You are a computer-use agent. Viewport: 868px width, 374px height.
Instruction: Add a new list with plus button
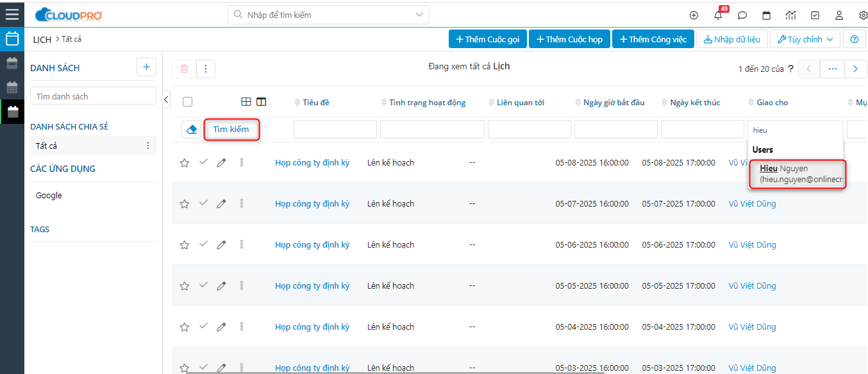point(146,67)
